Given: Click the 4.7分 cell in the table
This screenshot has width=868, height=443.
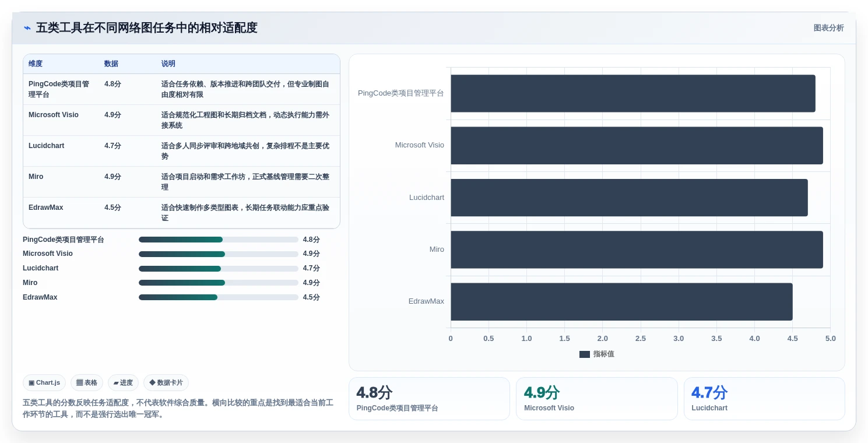Looking at the screenshot, I should click(x=113, y=146).
